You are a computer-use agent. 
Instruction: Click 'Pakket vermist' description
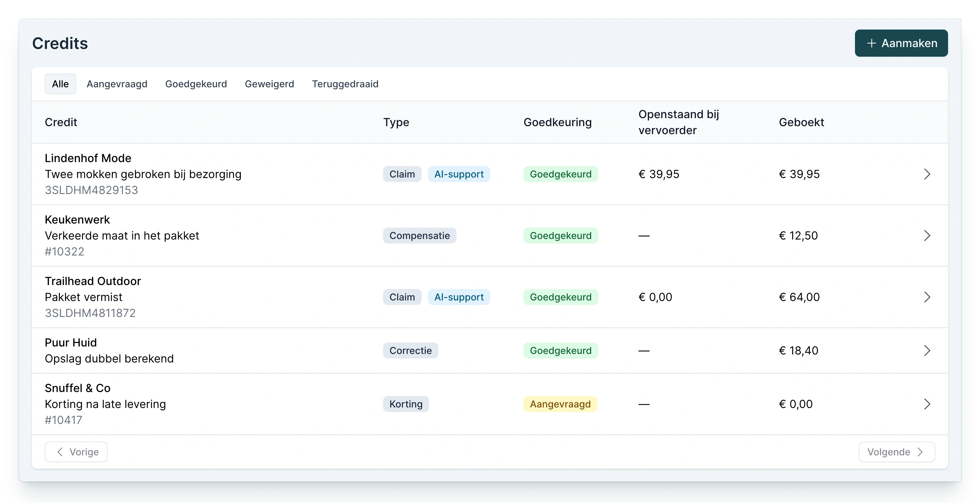[84, 297]
